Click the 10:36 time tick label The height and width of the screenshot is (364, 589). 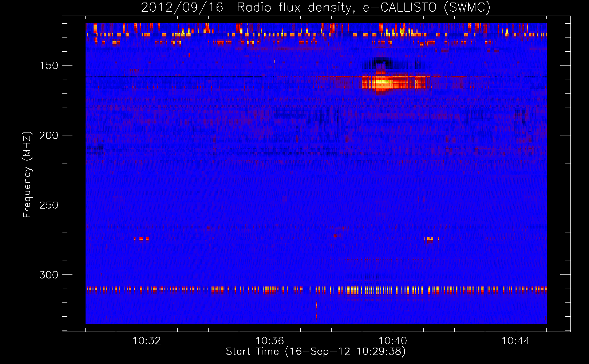(270, 341)
